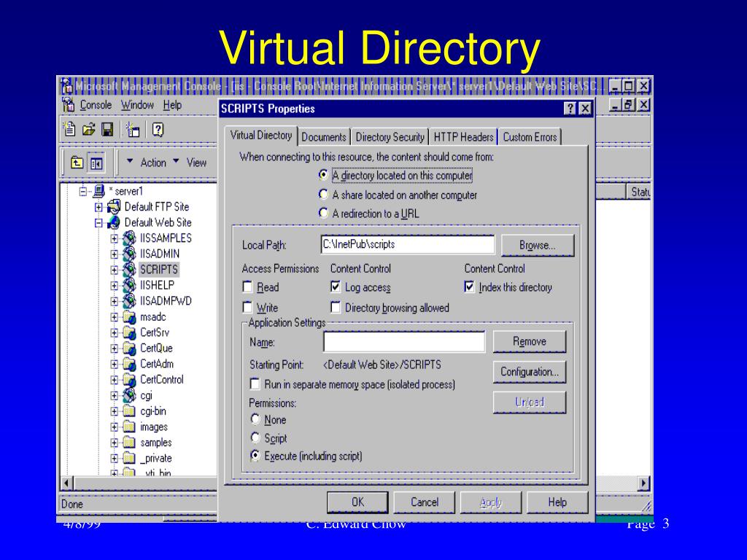Click the samples folder icon
The height and width of the screenshot is (560, 747).
(x=129, y=443)
